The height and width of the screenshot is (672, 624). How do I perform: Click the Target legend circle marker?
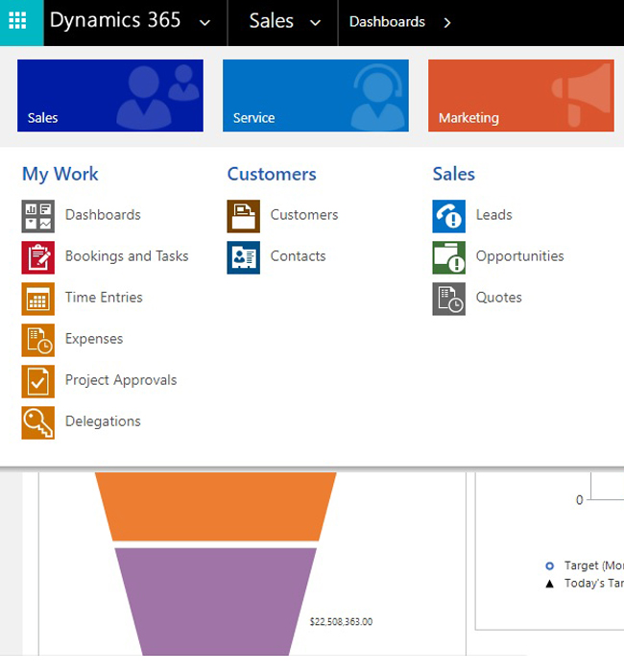[549, 566]
